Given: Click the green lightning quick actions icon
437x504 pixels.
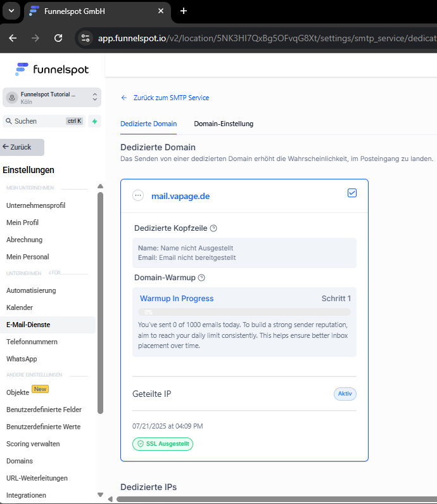Looking at the screenshot, I should 95,121.
